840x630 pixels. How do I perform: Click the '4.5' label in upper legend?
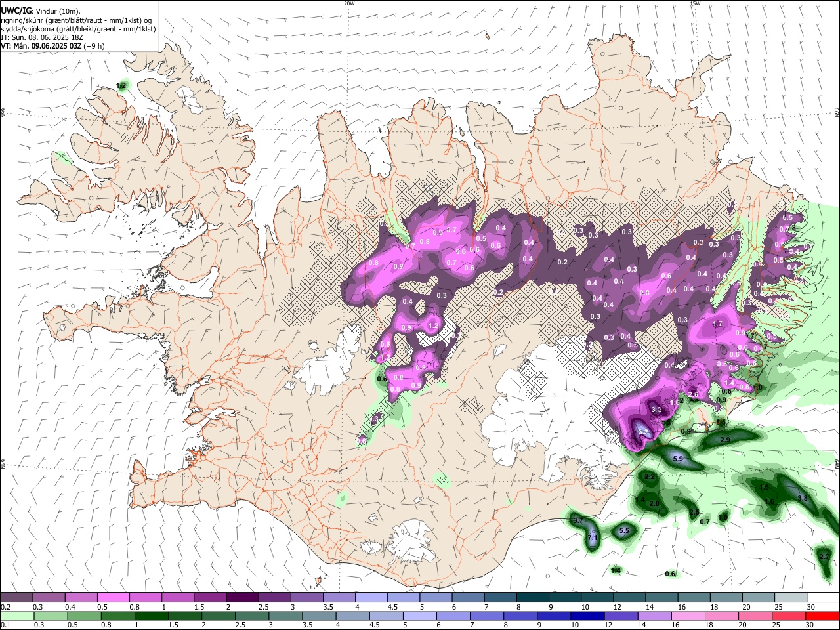[392, 607]
